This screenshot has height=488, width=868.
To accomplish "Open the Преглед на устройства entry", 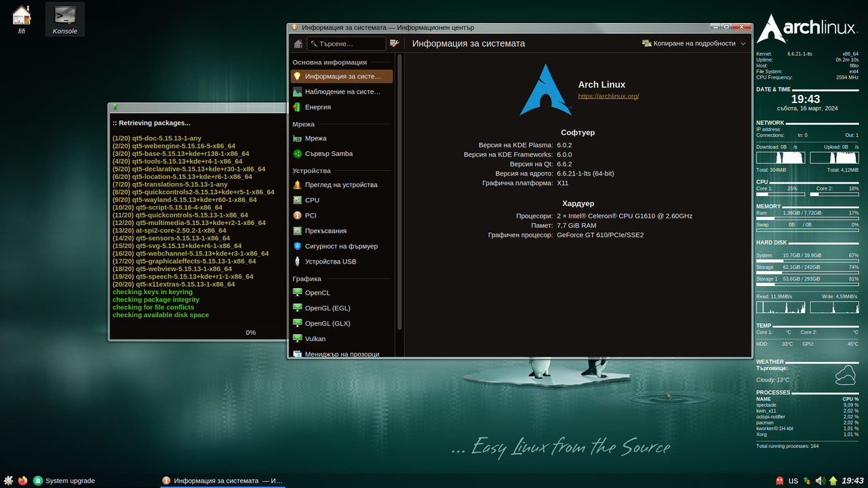I will (x=342, y=184).
